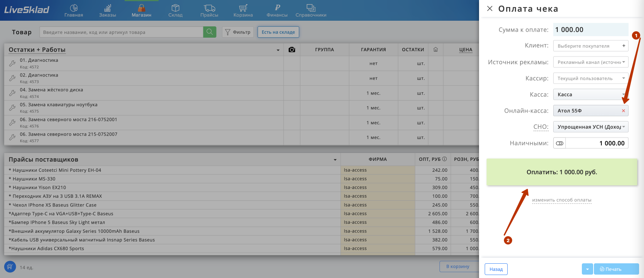Open the Фильтр button
Screen dimensions: 644x278
click(x=238, y=32)
